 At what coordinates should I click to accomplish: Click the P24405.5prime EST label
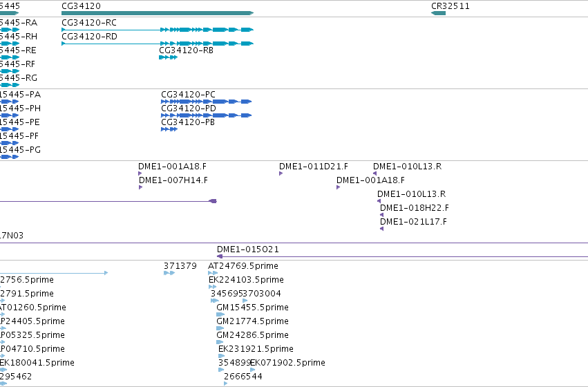point(32,322)
